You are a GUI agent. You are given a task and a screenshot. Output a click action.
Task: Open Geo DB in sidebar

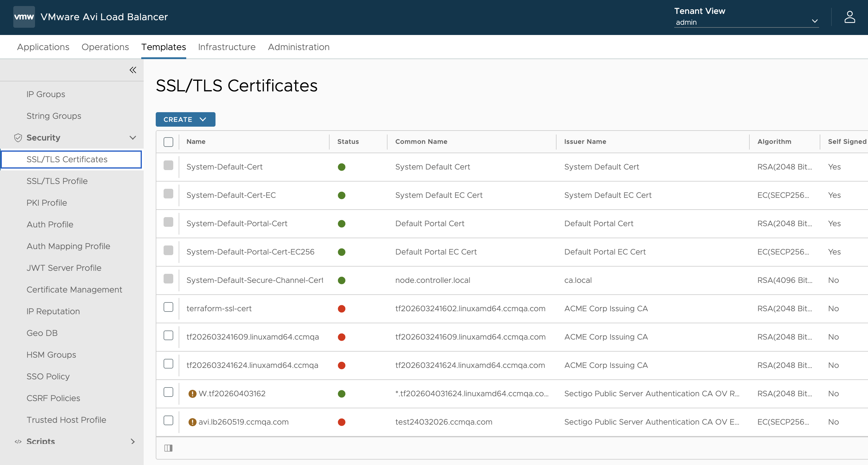(x=42, y=333)
